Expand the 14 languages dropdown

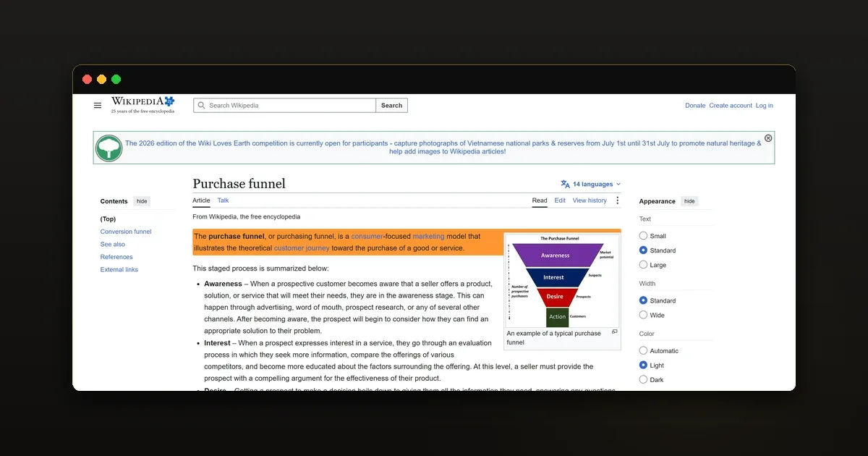coord(591,185)
